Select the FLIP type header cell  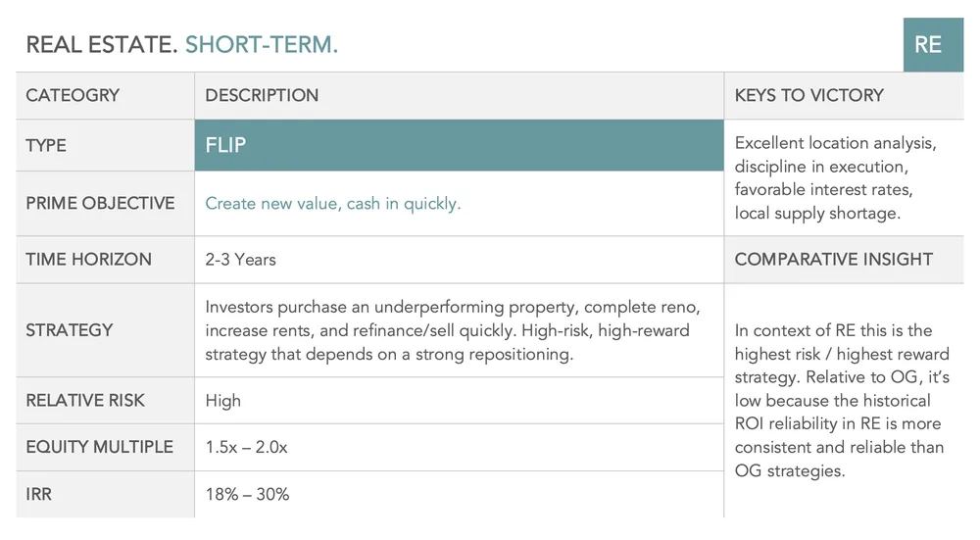459,145
